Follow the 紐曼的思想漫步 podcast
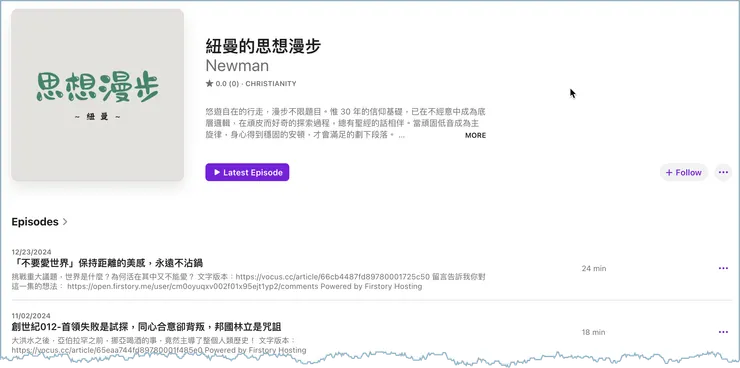This screenshot has height=368, width=740. click(x=683, y=172)
